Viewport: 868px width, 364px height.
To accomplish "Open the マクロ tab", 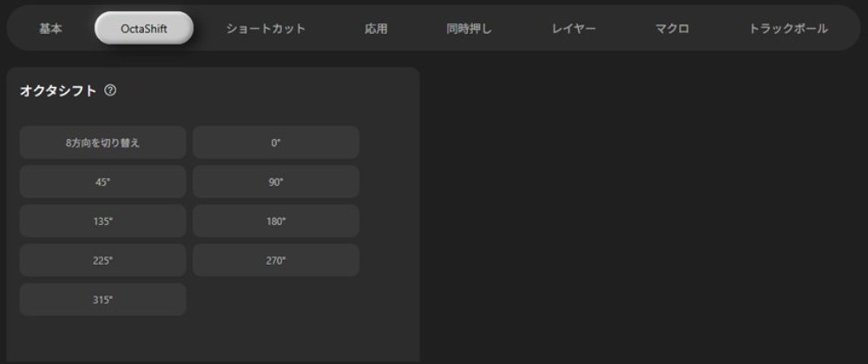I will click(672, 29).
